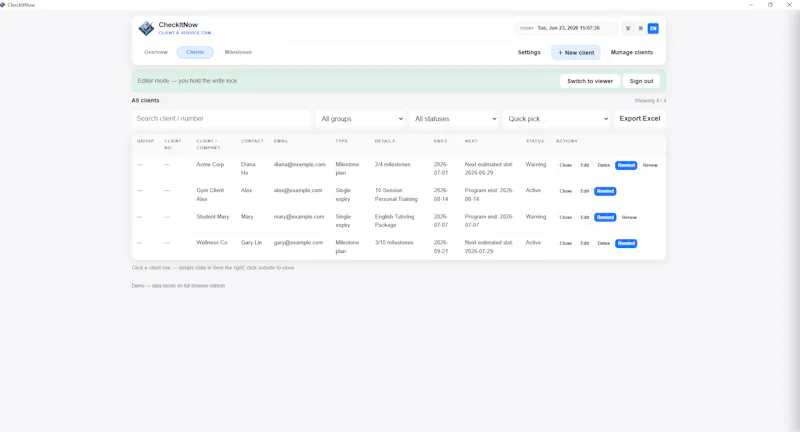Click the gary@example.com email
The width and height of the screenshot is (800, 432).
[298, 243]
